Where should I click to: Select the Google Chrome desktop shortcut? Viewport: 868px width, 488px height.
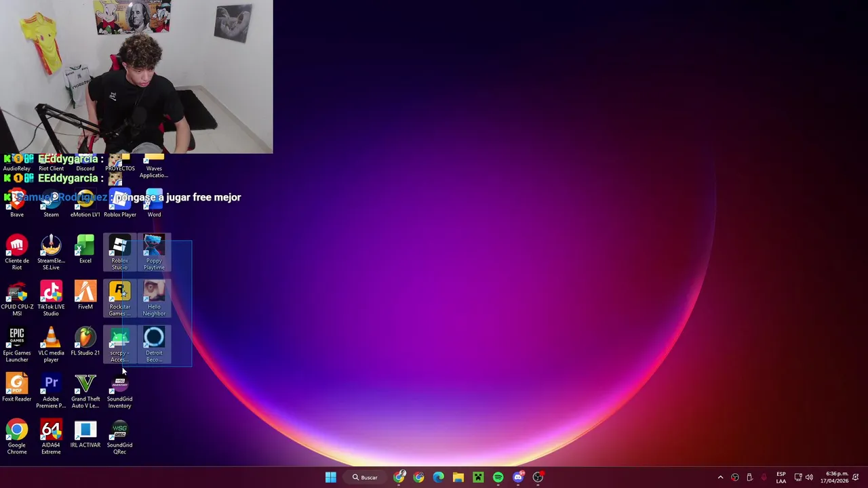17,436
